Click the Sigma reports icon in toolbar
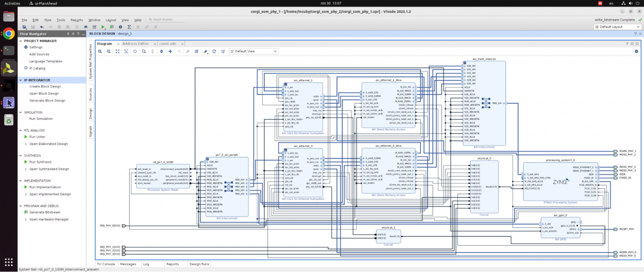Viewport: 644px width, 272px height. [129, 27]
